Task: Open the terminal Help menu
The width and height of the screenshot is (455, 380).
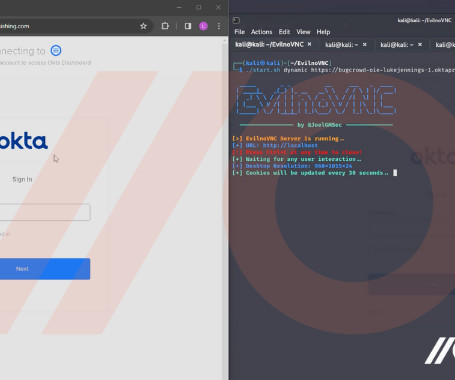Action: pyautogui.click(x=323, y=32)
